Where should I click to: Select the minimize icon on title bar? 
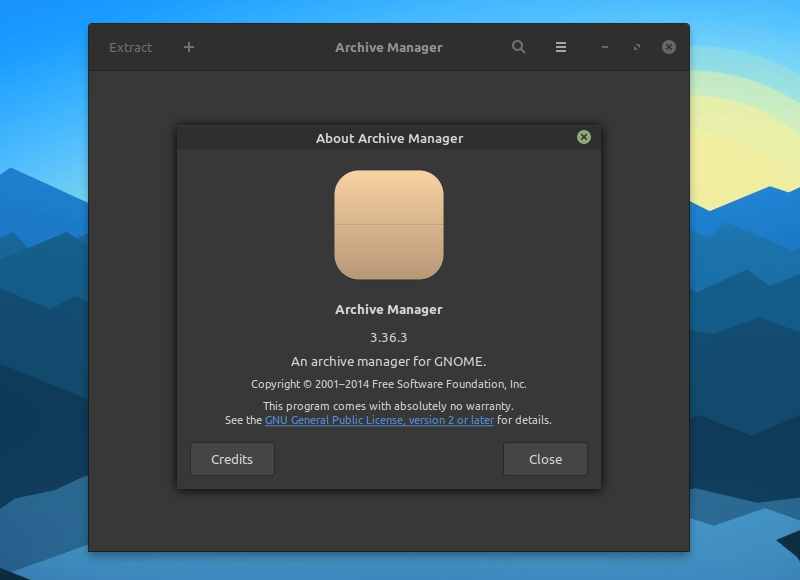[x=604, y=47]
